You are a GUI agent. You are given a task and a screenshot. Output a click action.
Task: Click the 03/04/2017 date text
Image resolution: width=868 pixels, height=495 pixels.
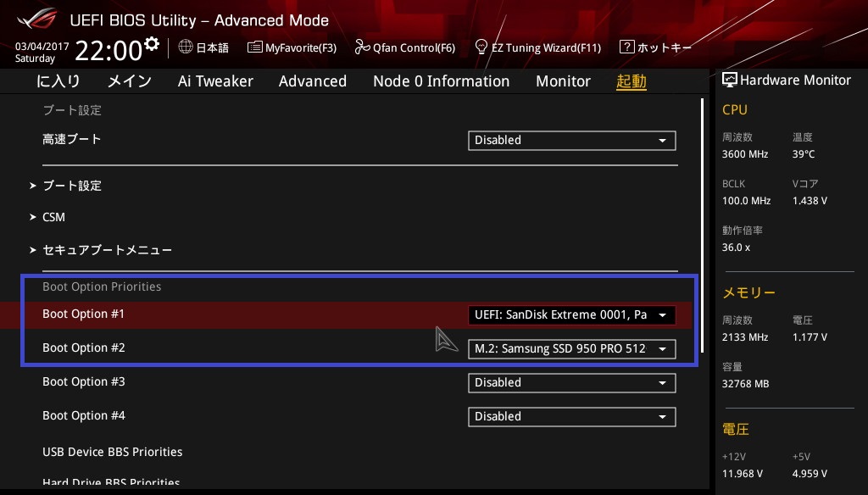click(42, 47)
